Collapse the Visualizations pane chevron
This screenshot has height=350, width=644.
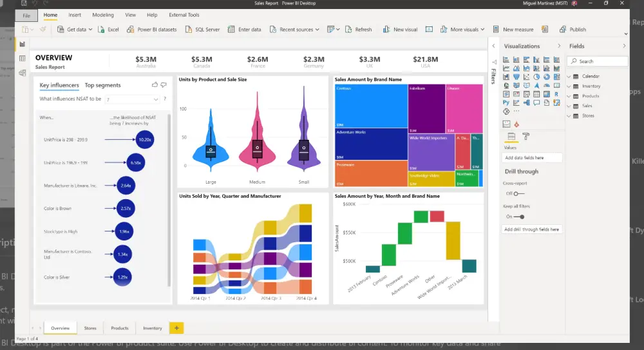pyautogui.click(x=558, y=46)
